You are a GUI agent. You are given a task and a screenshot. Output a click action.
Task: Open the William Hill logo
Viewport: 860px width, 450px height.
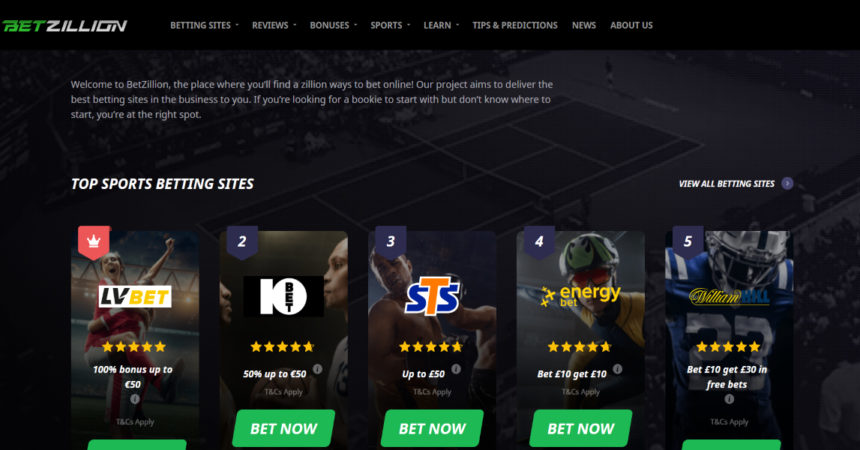[x=729, y=296]
